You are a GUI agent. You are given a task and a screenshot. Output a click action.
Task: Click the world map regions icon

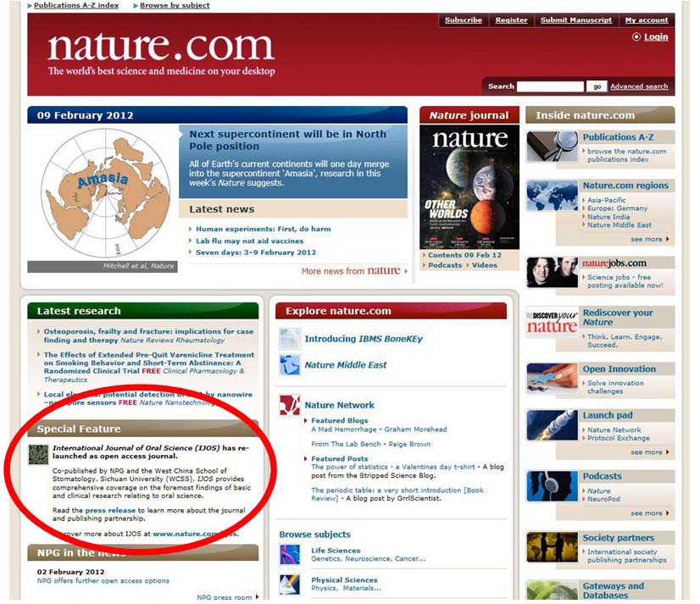553,195
